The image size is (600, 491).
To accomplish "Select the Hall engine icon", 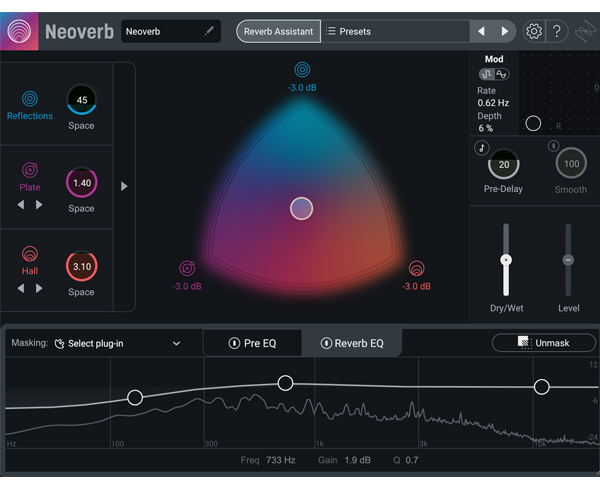I will 30,254.
